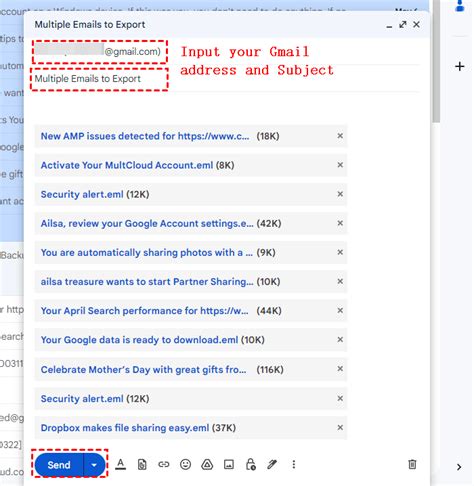Open ailsa treasure wants Partner Sharing attachment
Image resolution: width=474 pixels, height=486 pixels.
(147, 282)
